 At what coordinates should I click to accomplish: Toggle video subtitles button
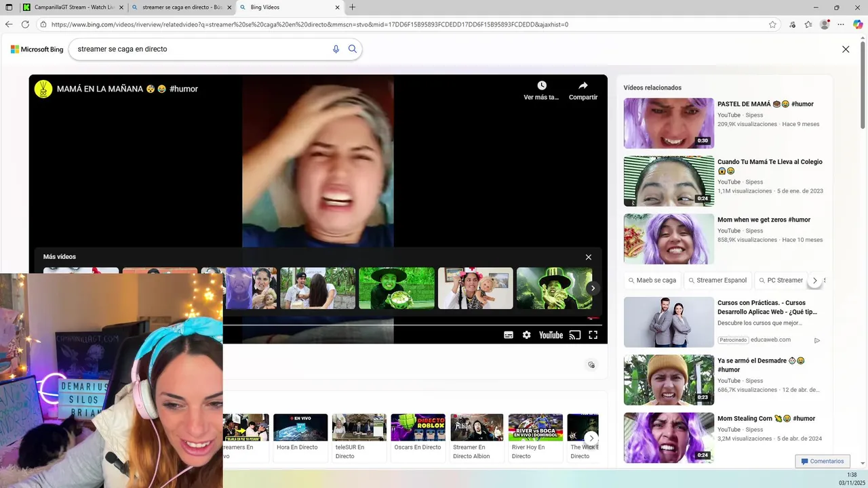point(509,335)
